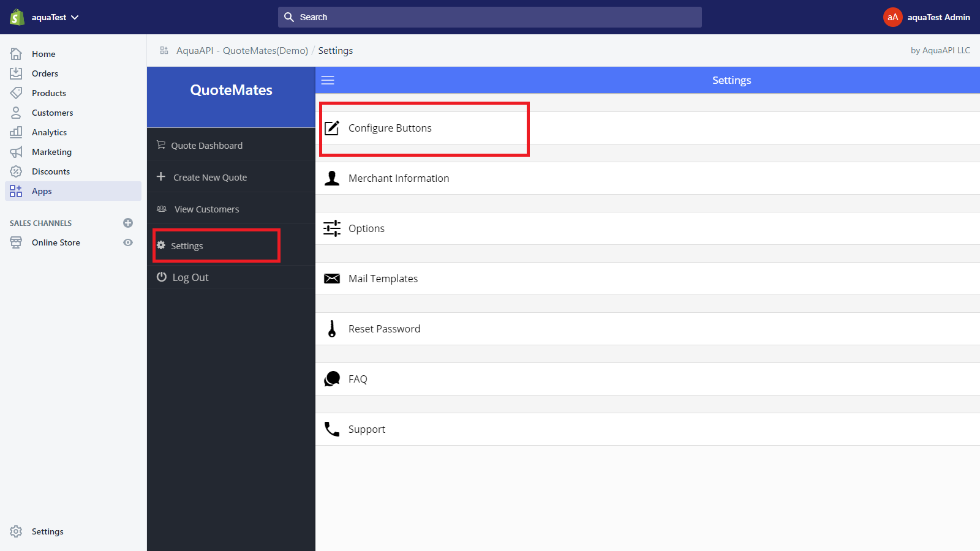Open the aquaTest store switcher dropdown
This screenshot has width=980, height=551.
point(55,17)
